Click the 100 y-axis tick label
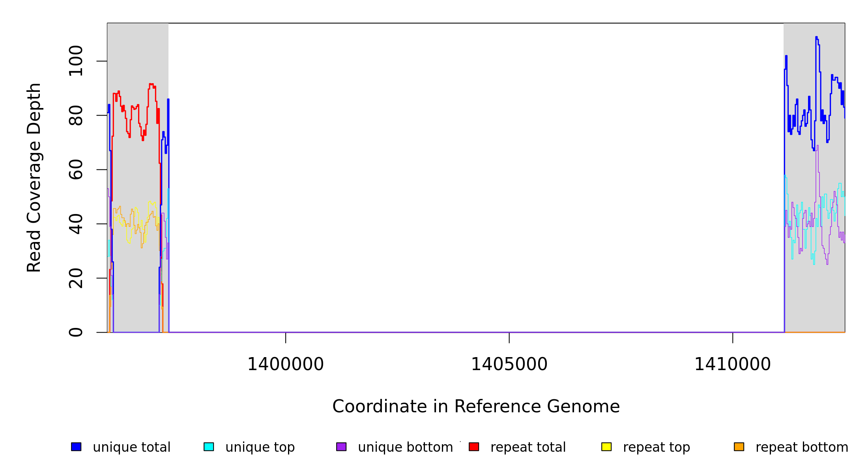 point(76,61)
